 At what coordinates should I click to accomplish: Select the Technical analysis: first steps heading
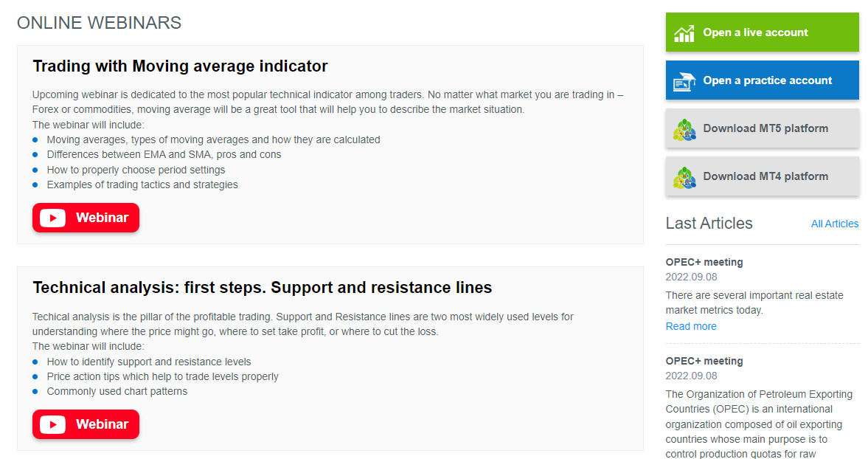coord(262,288)
